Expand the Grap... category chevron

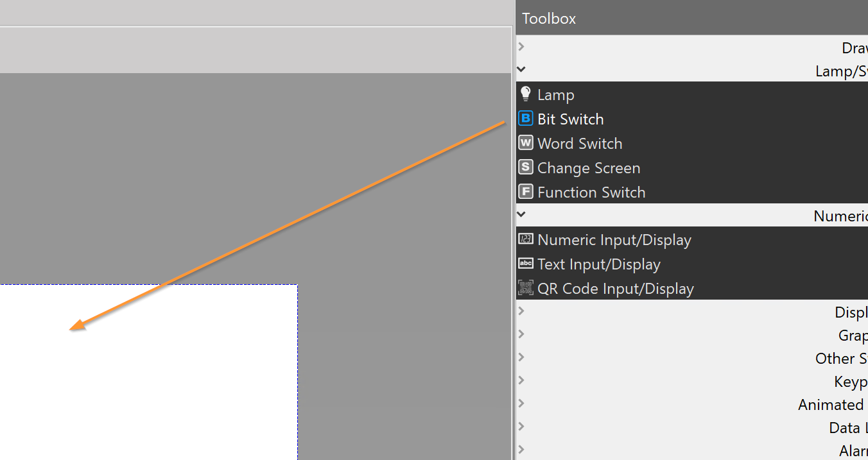pyautogui.click(x=521, y=334)
